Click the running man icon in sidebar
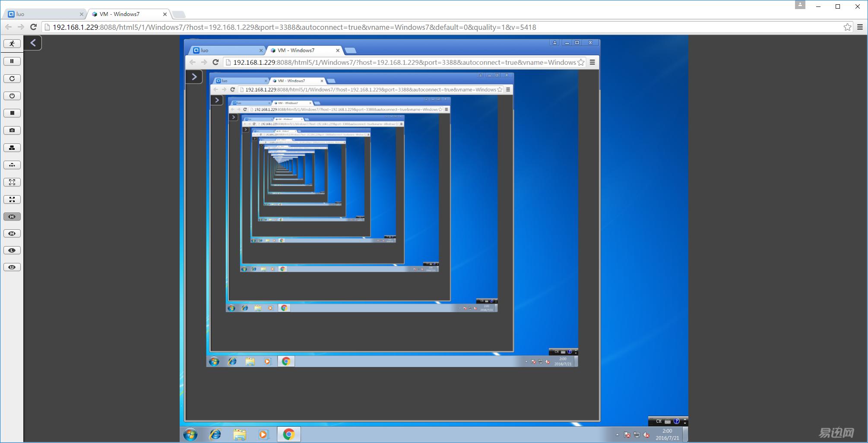Image resolution: width=868 pixels, height=443 pixels. [12, 44]
